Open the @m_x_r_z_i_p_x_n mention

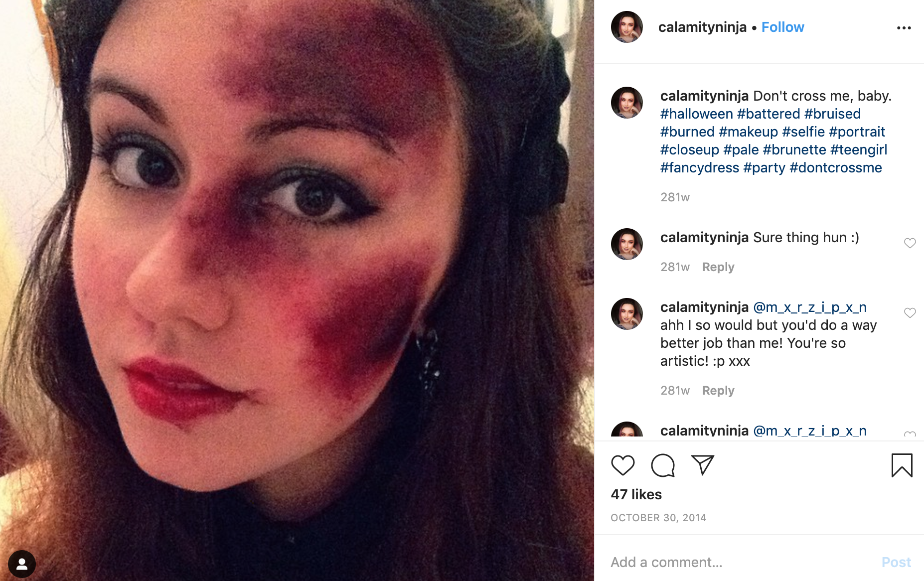(809, 307)
